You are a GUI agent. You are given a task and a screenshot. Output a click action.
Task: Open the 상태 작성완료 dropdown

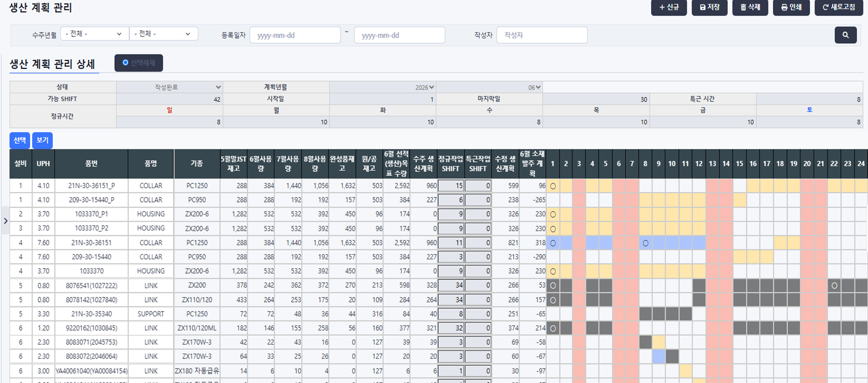pyautogui.click(x=170, y=87)
